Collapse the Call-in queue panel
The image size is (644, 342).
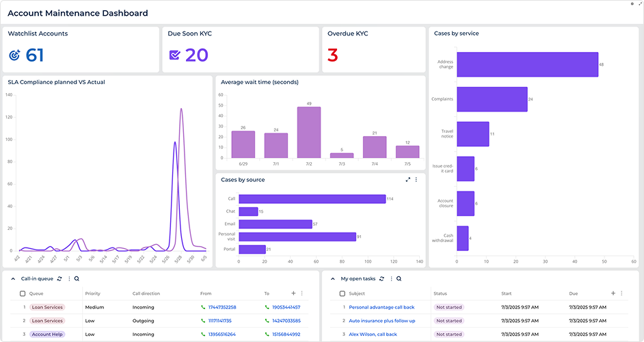point(14,279)
